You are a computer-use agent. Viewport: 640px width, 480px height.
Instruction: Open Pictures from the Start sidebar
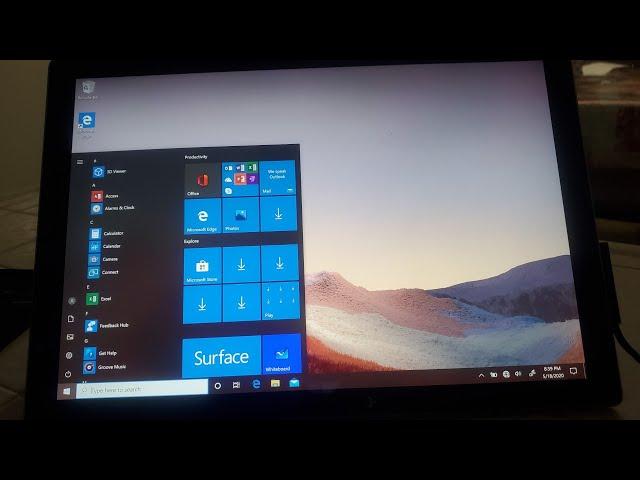pyautogui.click(x=70, y=337)
